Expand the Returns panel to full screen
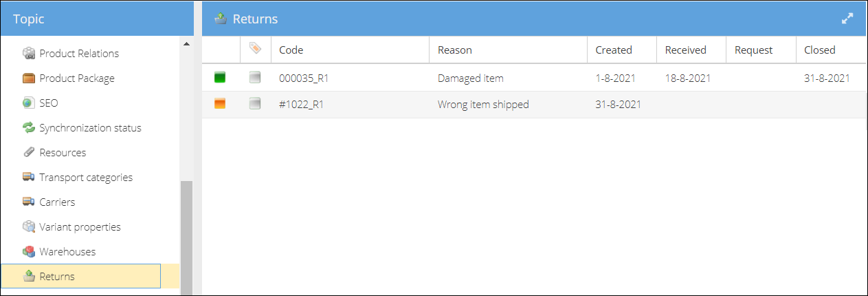Screen dimensions: 868x296 coord(847,19)
